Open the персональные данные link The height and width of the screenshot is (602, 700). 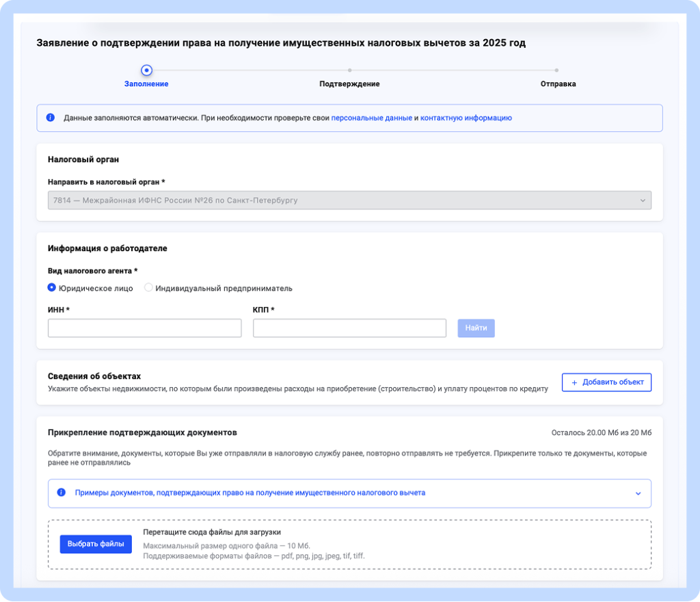pyautogui.click(x=371, y=118)
